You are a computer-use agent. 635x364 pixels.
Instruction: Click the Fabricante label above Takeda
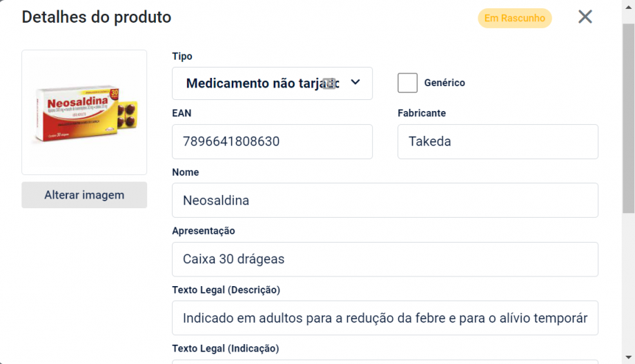click(422, 113)
